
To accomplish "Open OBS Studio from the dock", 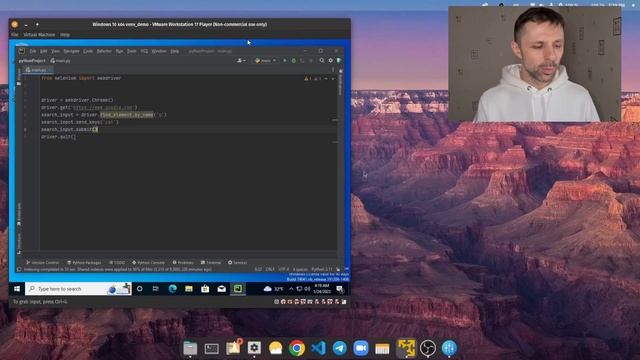I will tap(428, 348).
